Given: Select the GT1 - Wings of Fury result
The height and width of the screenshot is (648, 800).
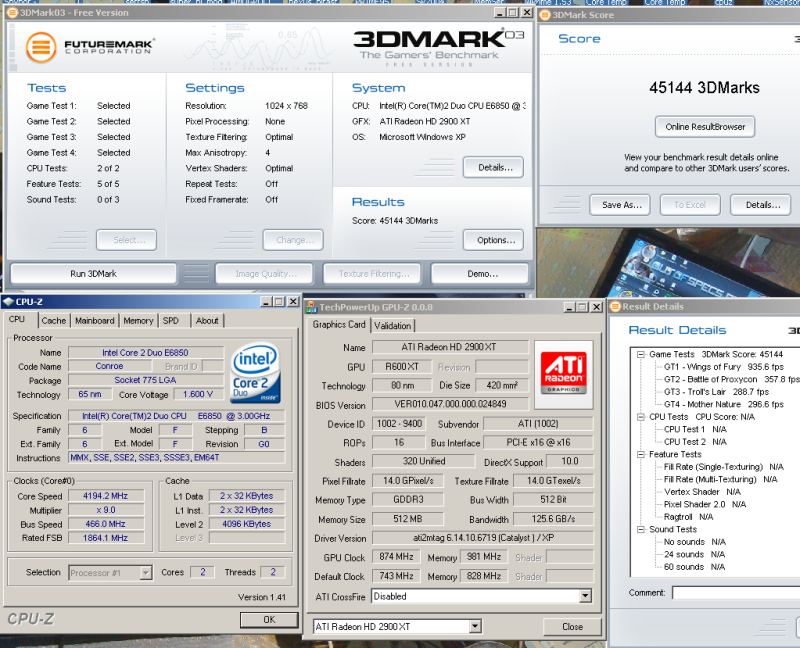Looking at the screenshot, I should click(723, 367).
